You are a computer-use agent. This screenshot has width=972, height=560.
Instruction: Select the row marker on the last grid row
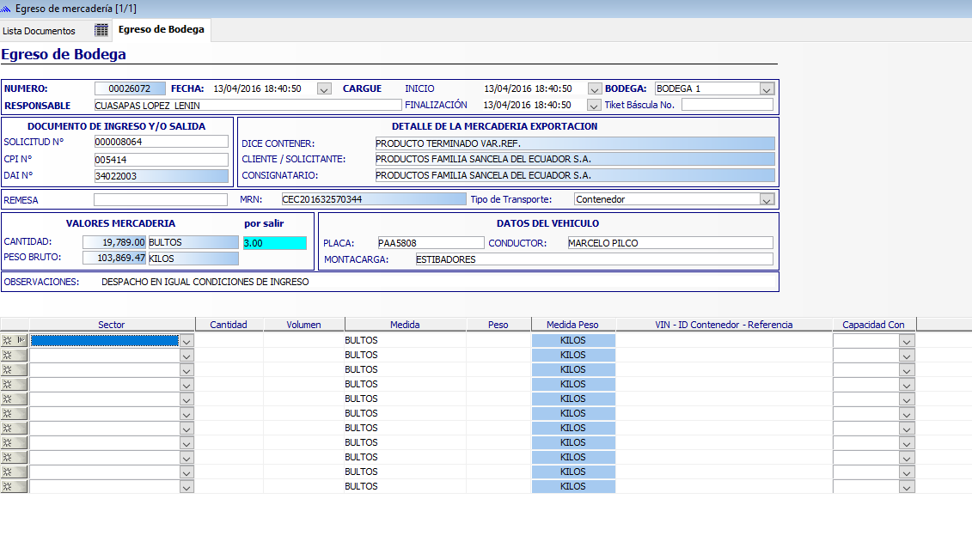pyautogui.click(x=8, y=487)
